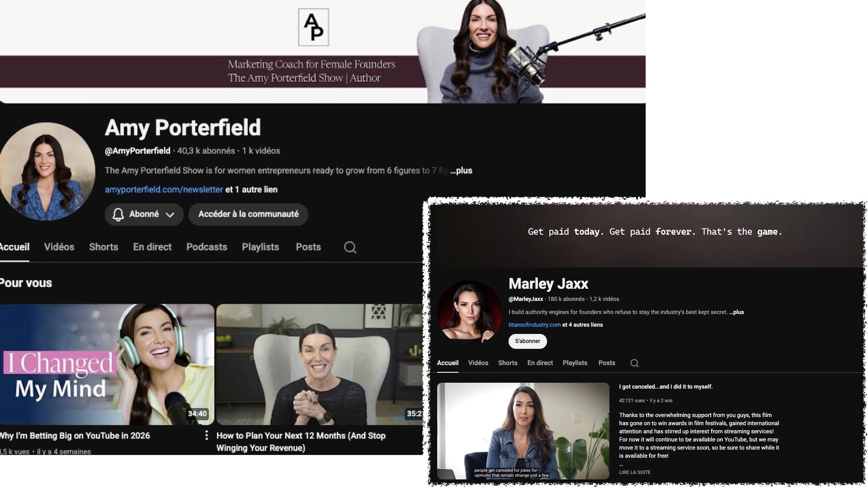Viewport: 868px width, 488px height.
Task: Switch to Podcasts tab on Amy's channel
Action: [207, 247]
